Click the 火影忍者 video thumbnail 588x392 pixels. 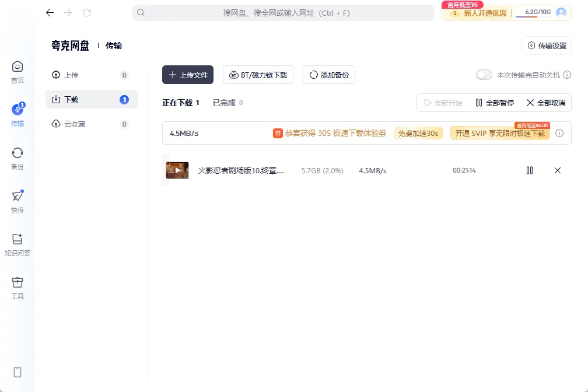pos(177,170)
